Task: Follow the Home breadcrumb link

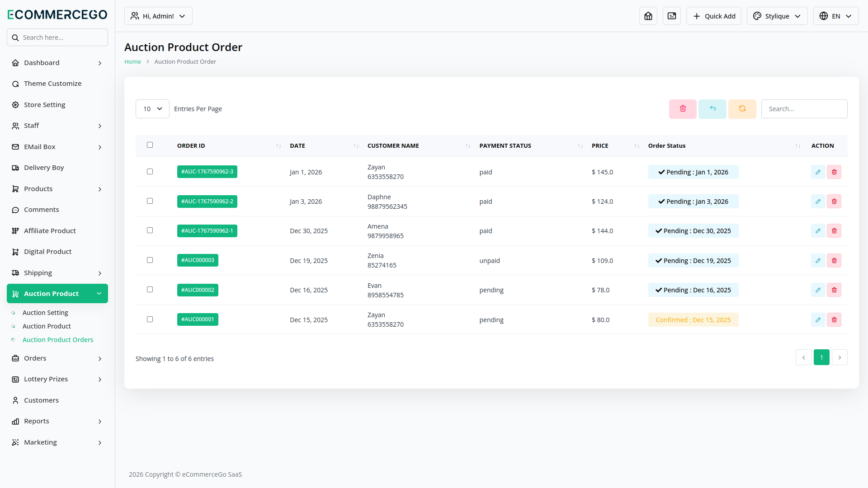Action: coord(132,61)
